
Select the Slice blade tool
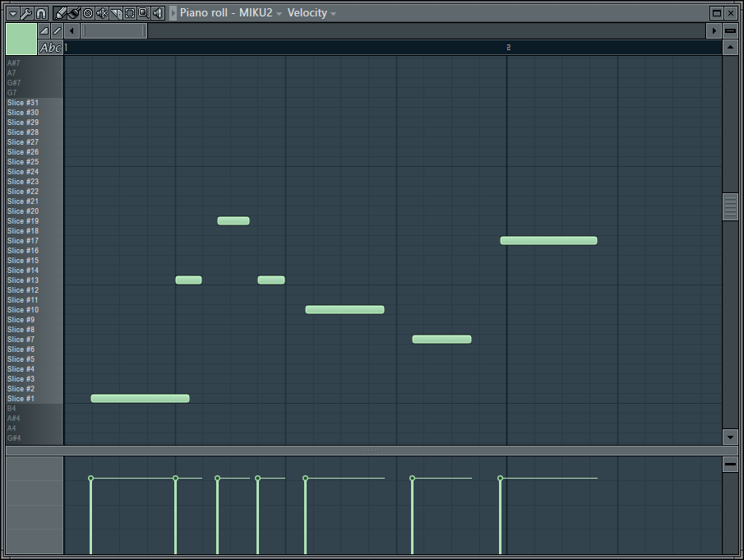coord(116,13)
